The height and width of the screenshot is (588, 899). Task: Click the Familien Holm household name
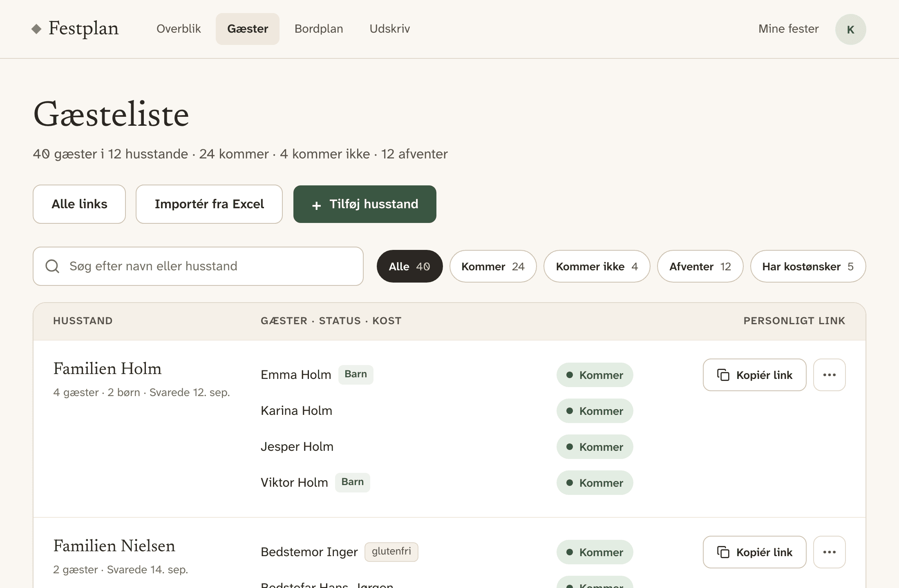point(107,369)
